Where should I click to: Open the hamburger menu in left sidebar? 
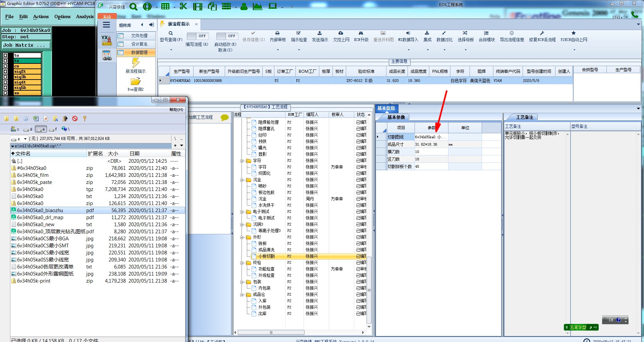click(106, 25)
